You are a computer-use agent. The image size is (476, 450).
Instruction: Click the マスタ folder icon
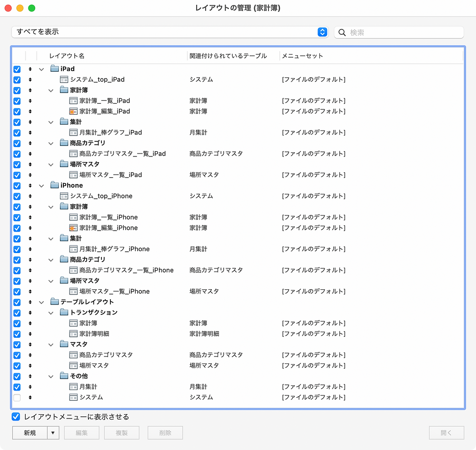click(64, 344)
